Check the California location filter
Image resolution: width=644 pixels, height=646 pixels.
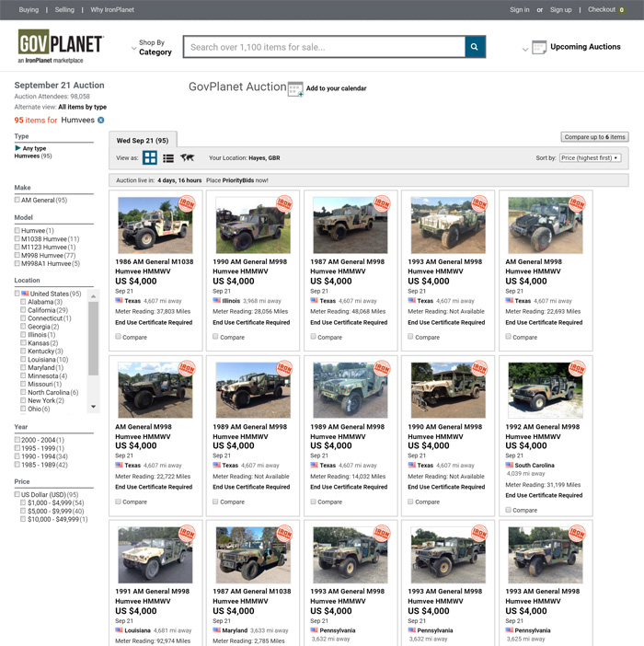coord(24,310)
